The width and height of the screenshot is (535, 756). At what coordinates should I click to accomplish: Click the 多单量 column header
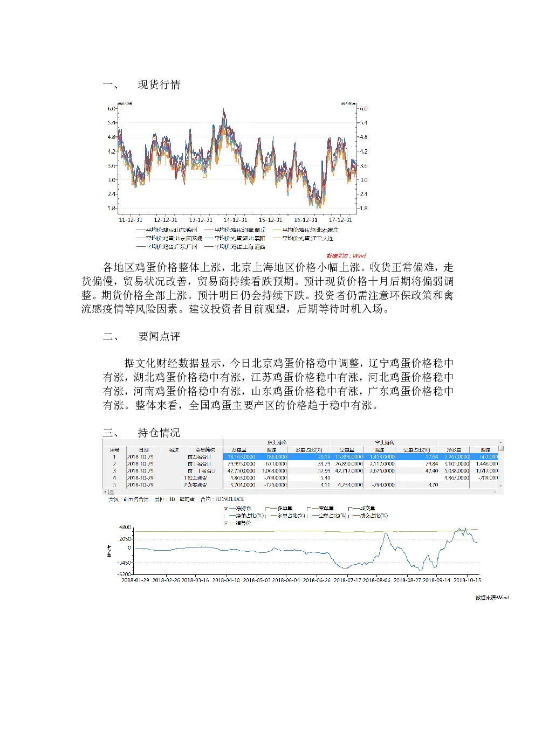click(x=239, y=449)
